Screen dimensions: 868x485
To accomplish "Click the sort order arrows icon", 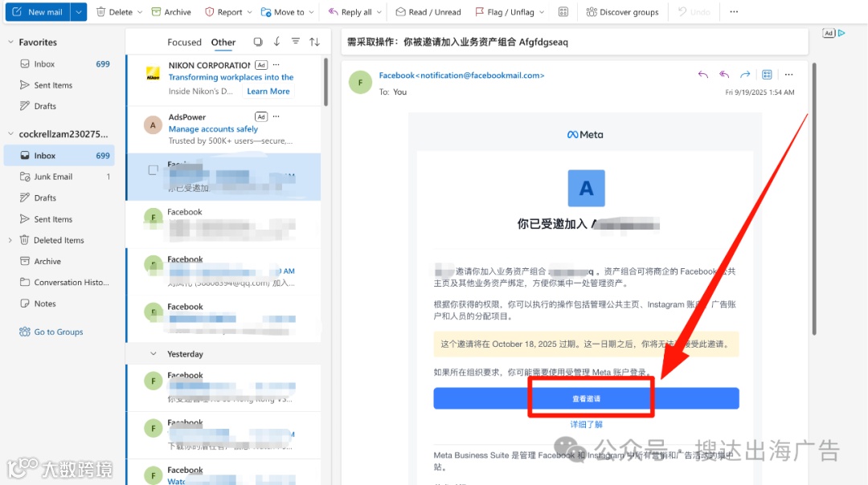I will tap(314, 42).
